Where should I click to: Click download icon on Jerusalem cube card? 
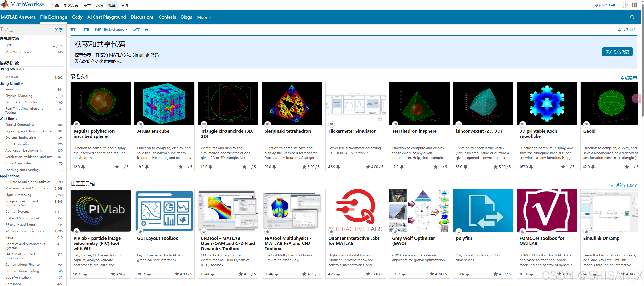(x=147, y=167)
